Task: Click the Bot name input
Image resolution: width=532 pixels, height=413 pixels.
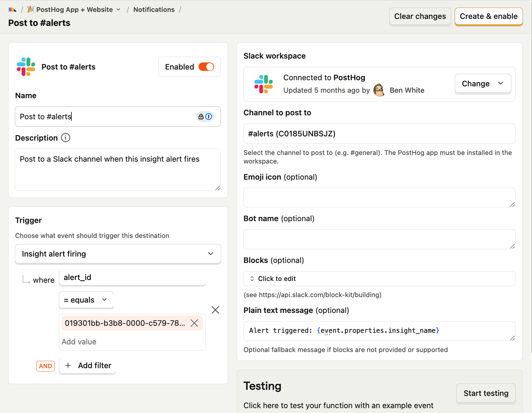Action: point(379,239)
